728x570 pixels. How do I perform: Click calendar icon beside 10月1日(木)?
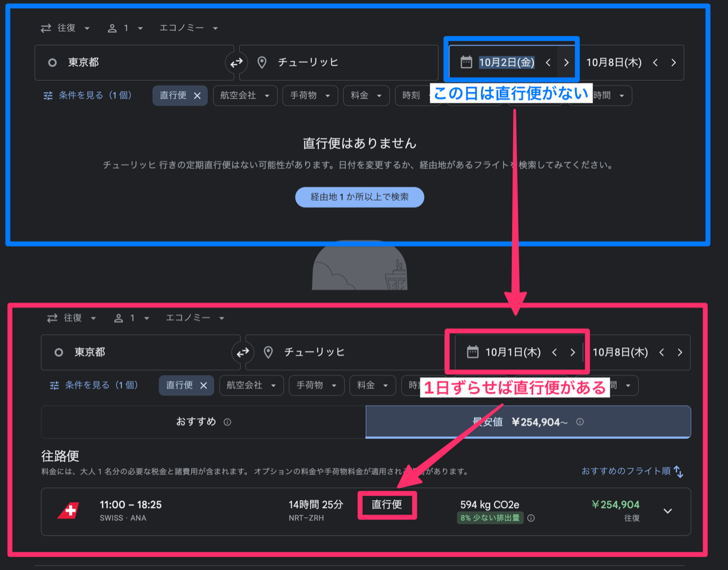473,351
